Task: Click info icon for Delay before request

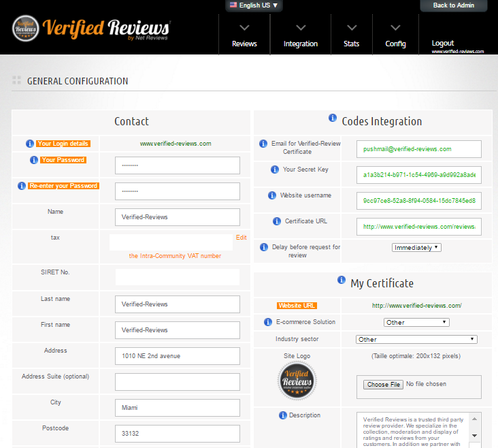Action: 264,247
